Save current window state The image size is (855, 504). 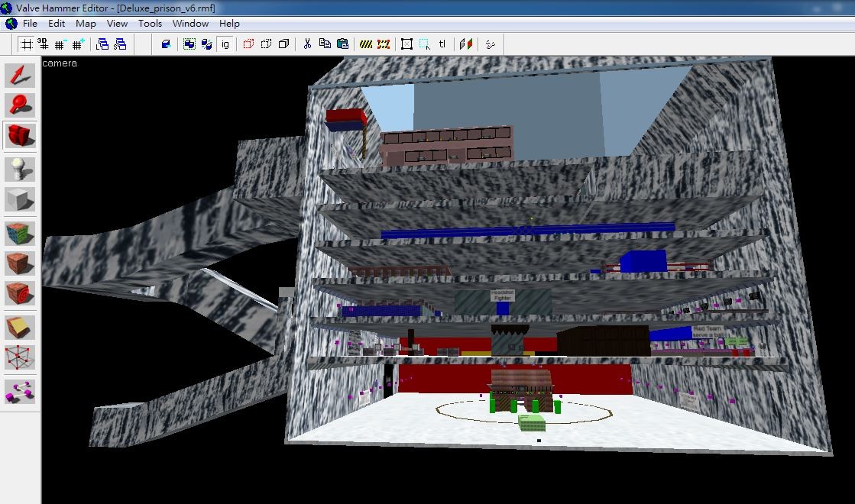click(x=119, y=44)
